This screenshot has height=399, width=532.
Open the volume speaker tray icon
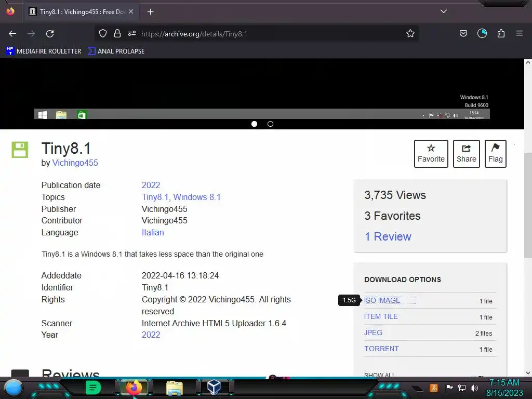(x=474, y=388)
